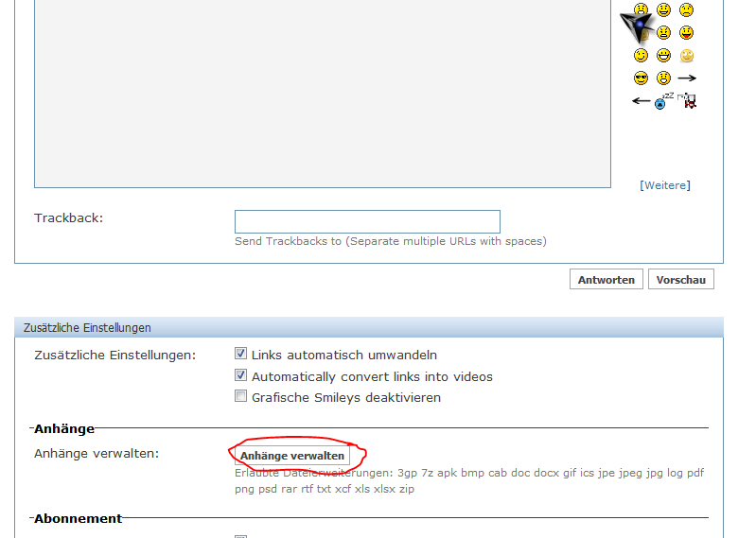Click the Vorschau button
This screenshot has height=538, width=756.
[681, 279]
